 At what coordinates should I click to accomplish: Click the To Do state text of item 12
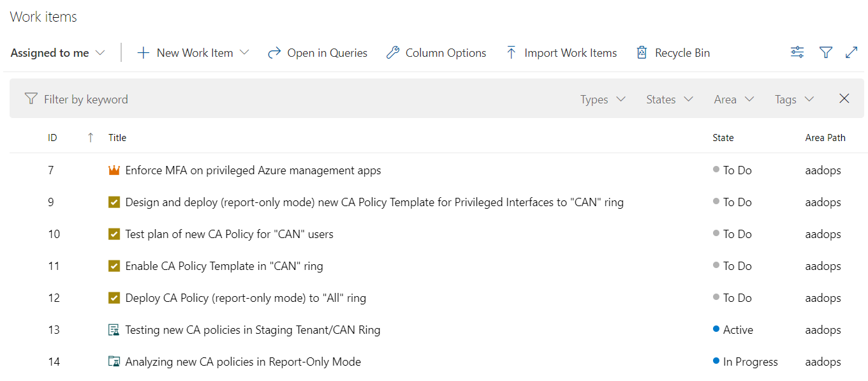pos(737,298)
